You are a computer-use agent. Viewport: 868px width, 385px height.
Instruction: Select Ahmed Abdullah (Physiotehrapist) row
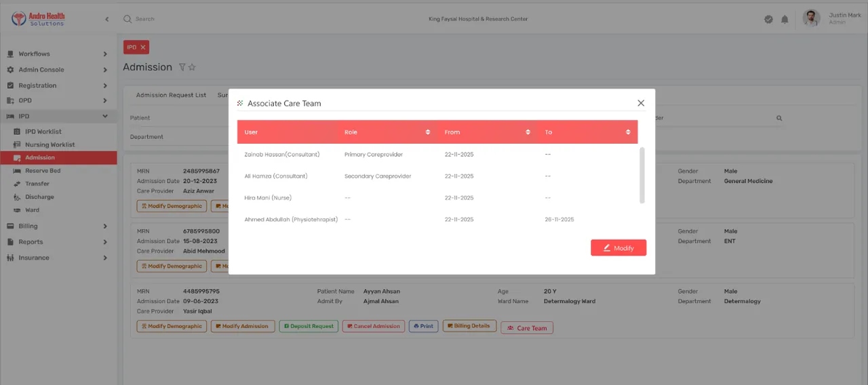pos(437,220)
